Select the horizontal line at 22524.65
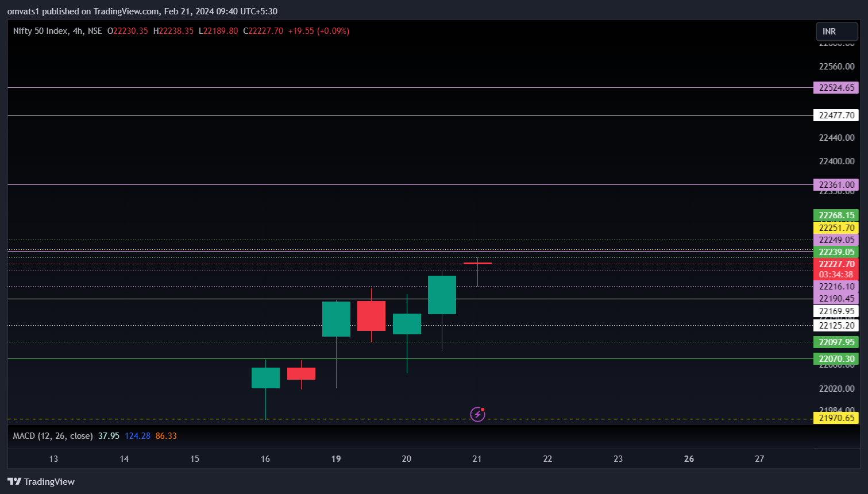 [x=410, y=88]
